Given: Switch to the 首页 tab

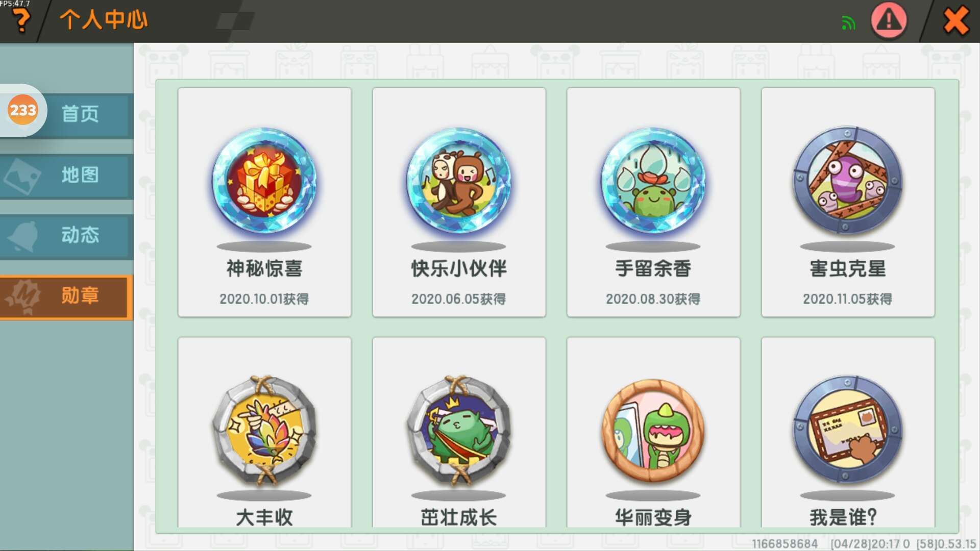Looking at the screenshot, I should pos(80,114).
